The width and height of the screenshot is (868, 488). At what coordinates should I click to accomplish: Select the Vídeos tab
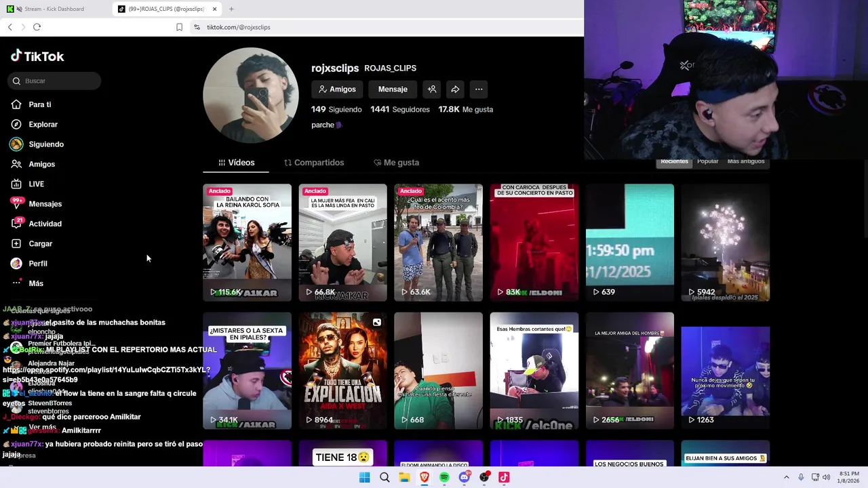pos(236,163)
